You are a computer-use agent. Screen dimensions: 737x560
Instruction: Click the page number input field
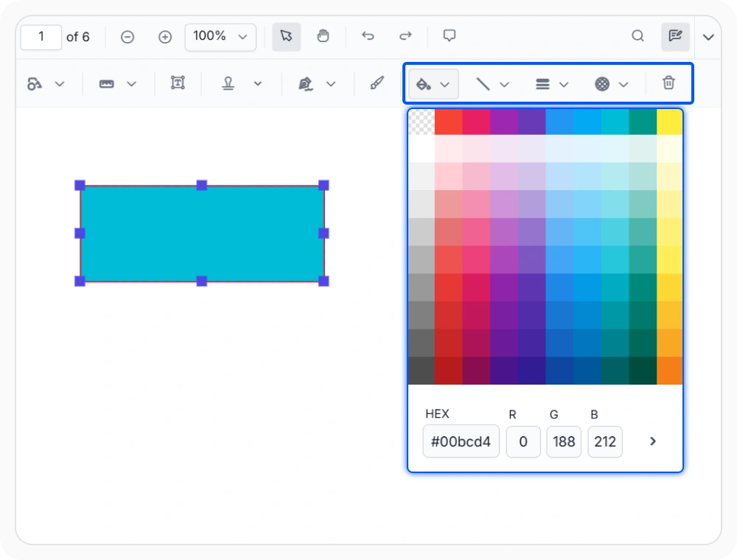(x=41, y=37)
